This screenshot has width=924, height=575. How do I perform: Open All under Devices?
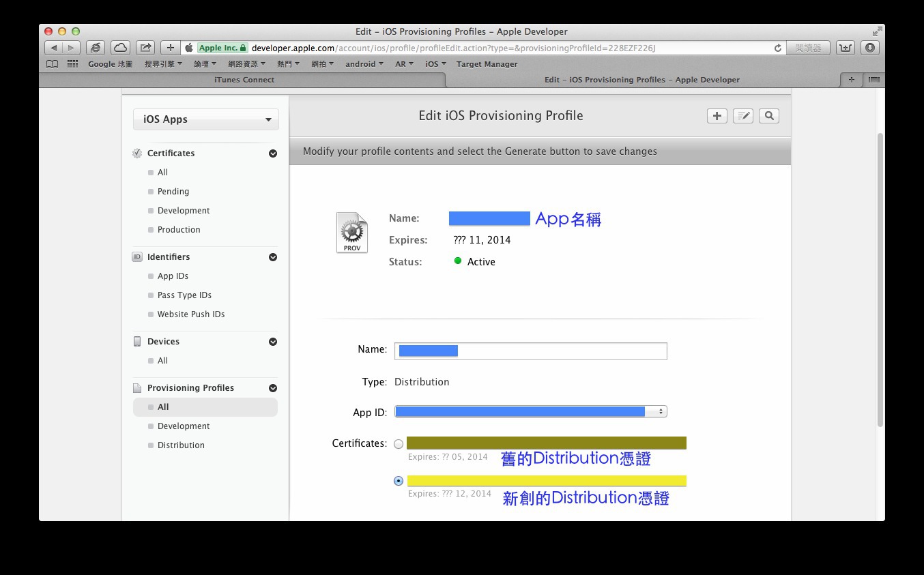(x=162, y=361)
